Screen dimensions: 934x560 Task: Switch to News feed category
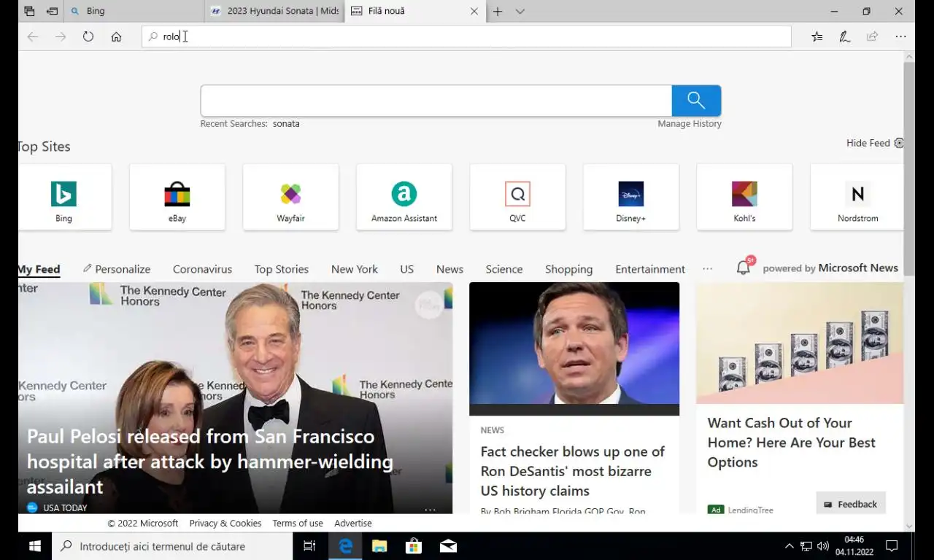(449, 269)
